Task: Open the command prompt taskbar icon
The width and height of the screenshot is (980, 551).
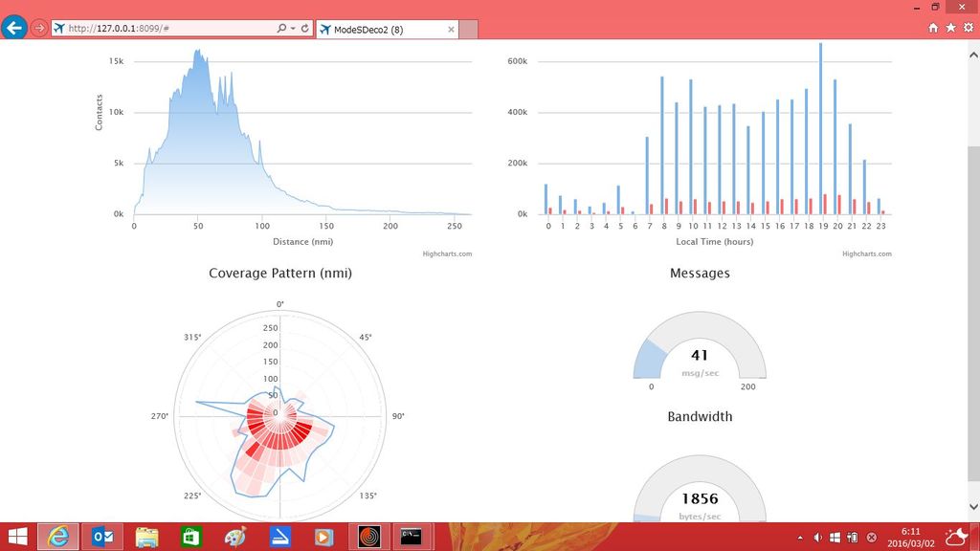Action: 411,537
